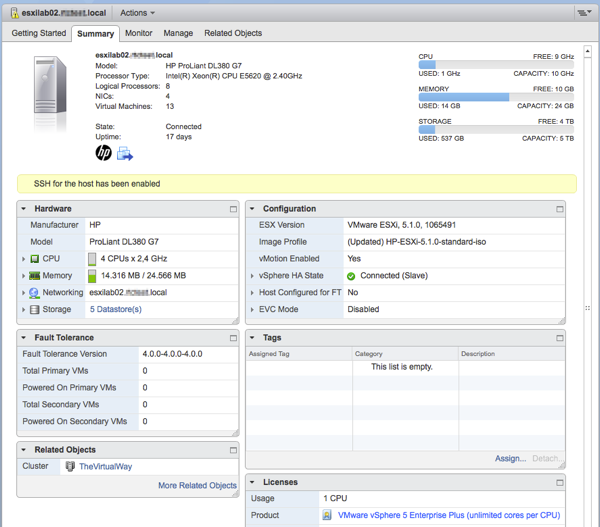Collapse the Tags panel
600x527 pixels.
click(x=252, y=338)
